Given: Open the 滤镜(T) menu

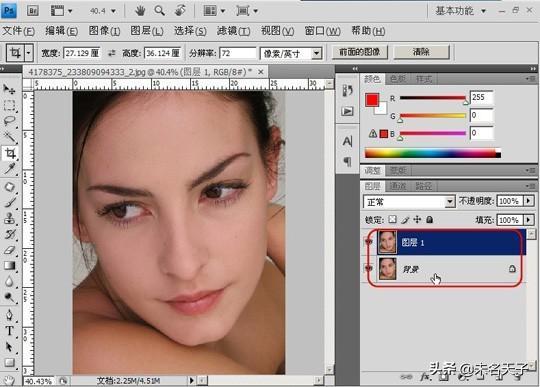Looking at the screenshot, I should point(233,31).
